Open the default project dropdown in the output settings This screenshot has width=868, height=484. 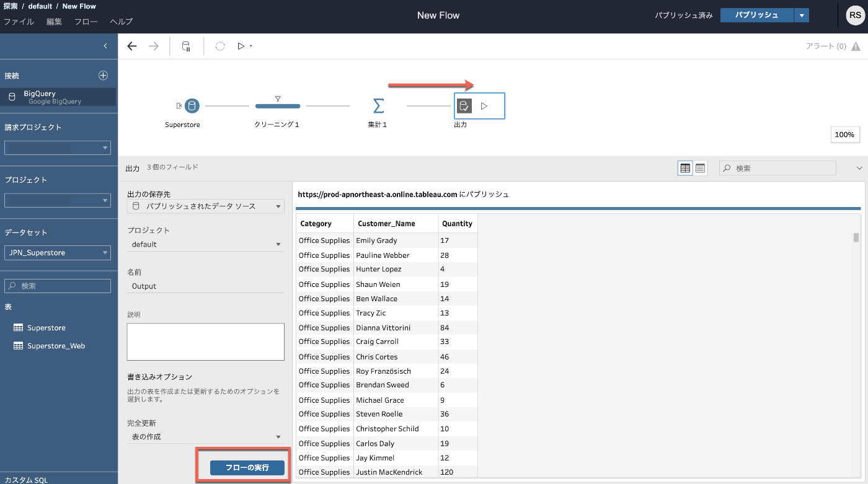(x=206, y=244)
